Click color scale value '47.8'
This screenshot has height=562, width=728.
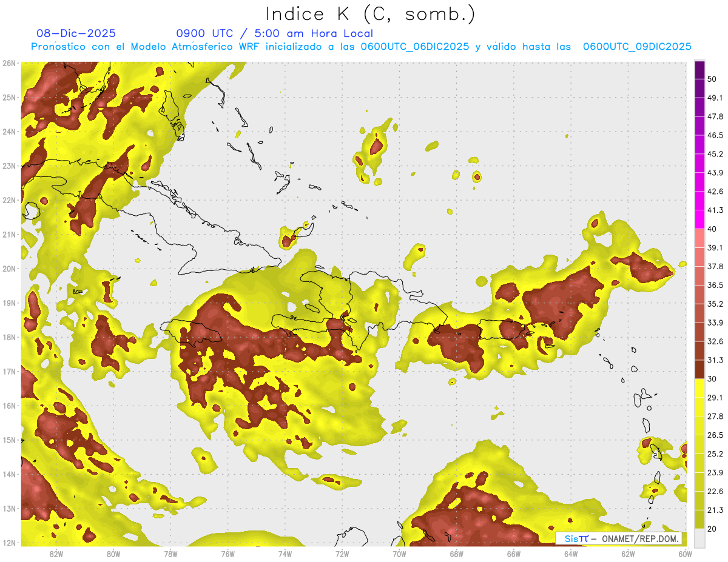(715, 116)
